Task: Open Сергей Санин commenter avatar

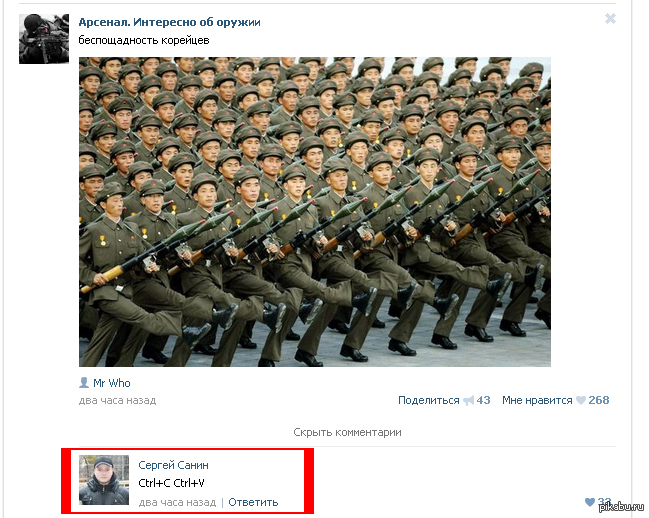Action: (x=104, y=480)
